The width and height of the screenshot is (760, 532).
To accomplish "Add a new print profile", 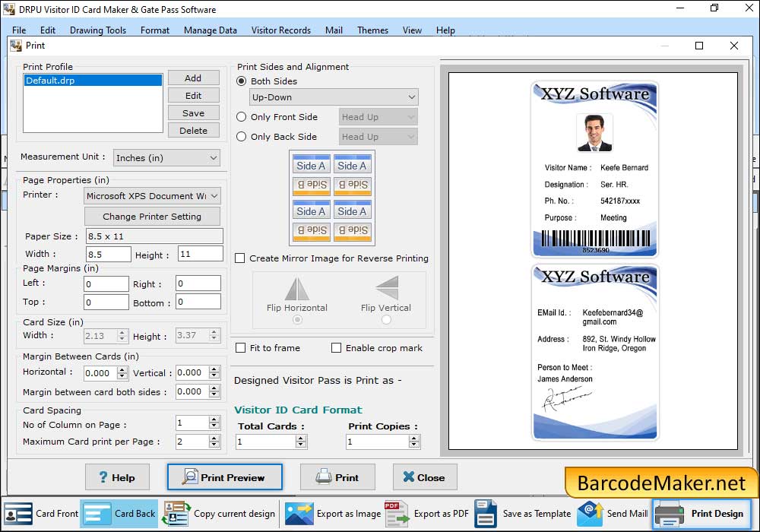I will click(x=193, y=78).
